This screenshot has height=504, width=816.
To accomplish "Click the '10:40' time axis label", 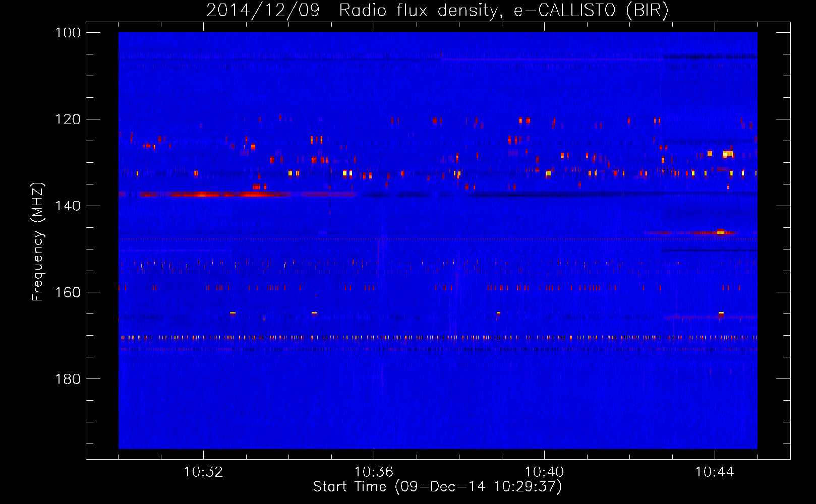I will pos(544,472).
